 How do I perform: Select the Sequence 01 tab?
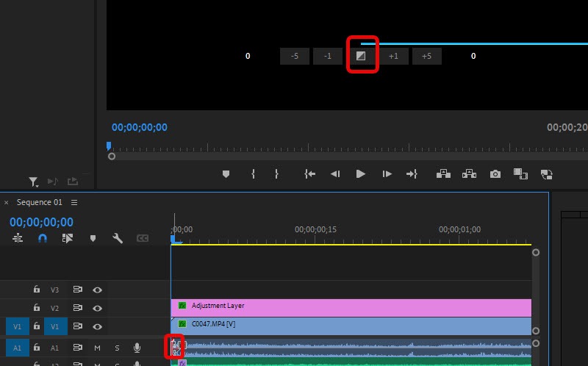pyautogui.click(x=40, y=202)
